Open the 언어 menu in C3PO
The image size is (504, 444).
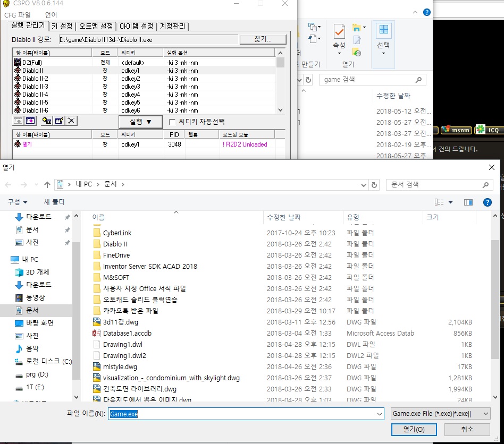(51, 15)
